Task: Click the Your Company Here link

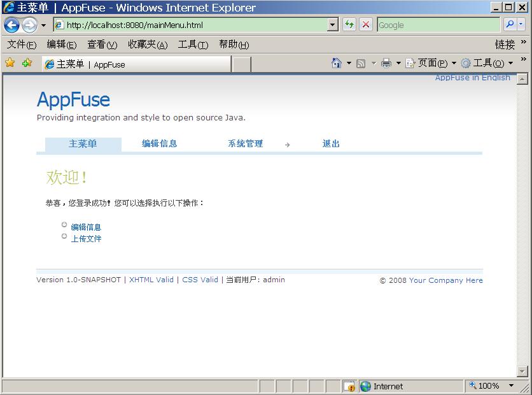Action: tap(446, 280)
